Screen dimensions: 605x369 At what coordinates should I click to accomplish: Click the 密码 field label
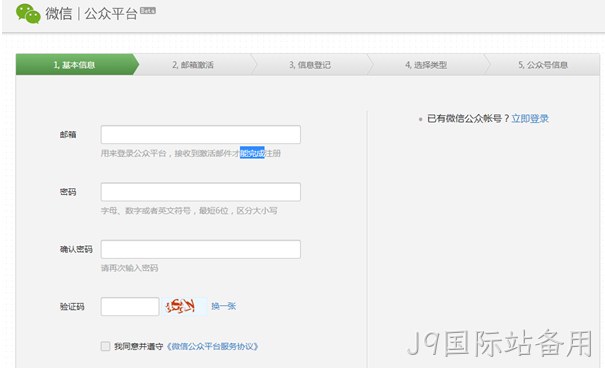68,192
